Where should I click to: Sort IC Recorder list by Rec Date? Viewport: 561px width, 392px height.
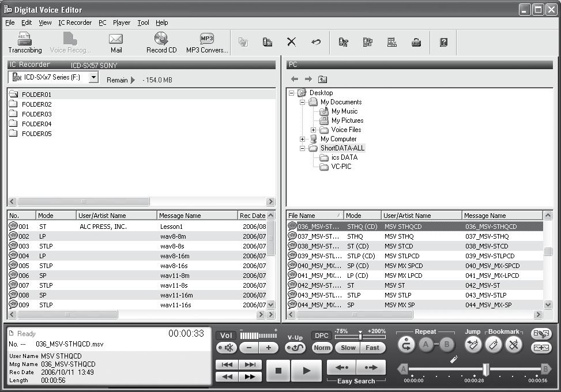click(x=252, y=216)
